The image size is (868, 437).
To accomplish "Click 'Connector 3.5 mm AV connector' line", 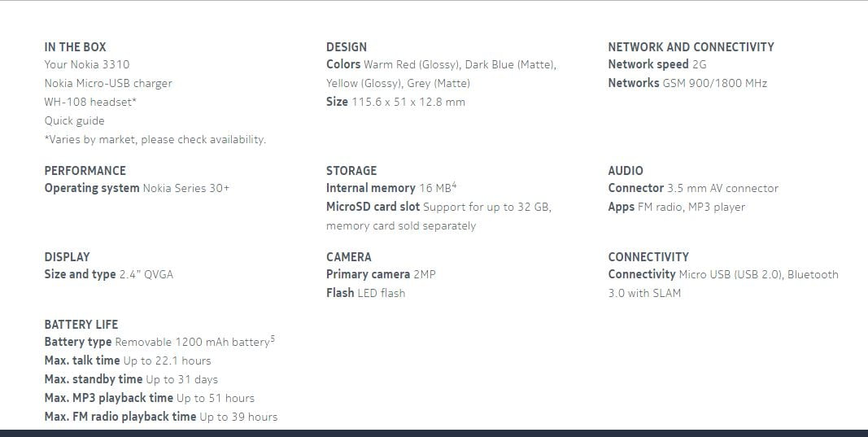I will click(x=693, y=188).
